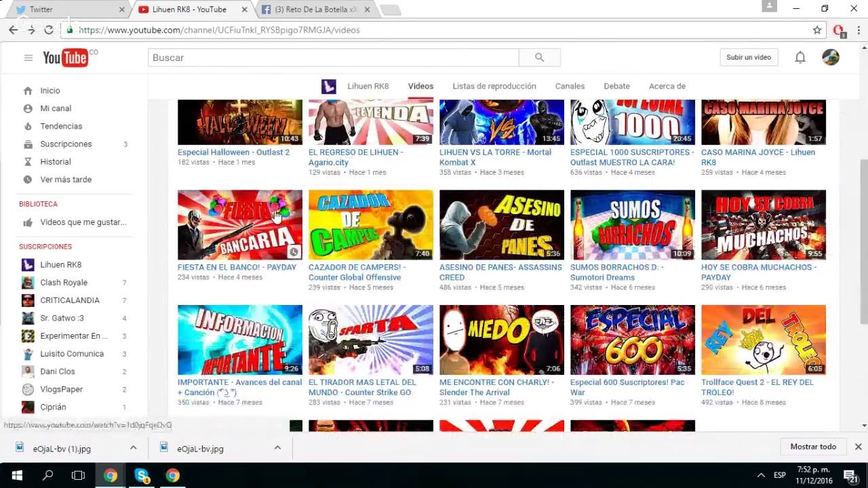
Task: Click the Inicio home icon
Action: pos(28,91)
